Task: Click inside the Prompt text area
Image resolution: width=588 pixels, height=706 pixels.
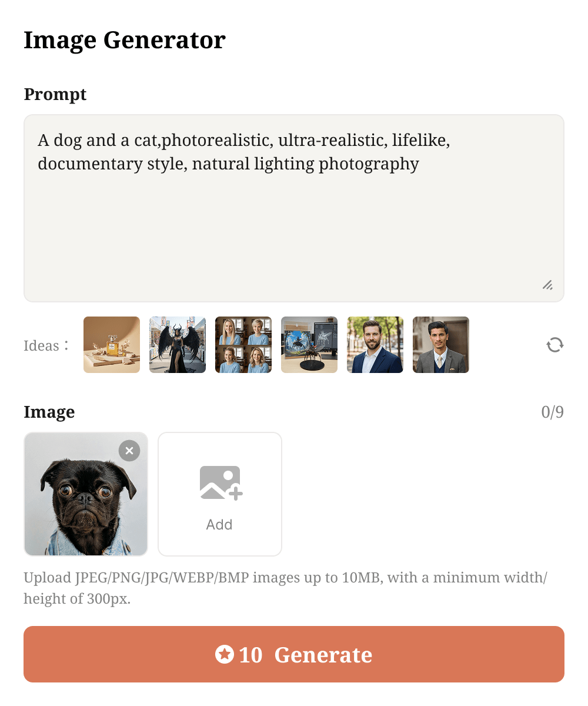Action: pos(294,206)
